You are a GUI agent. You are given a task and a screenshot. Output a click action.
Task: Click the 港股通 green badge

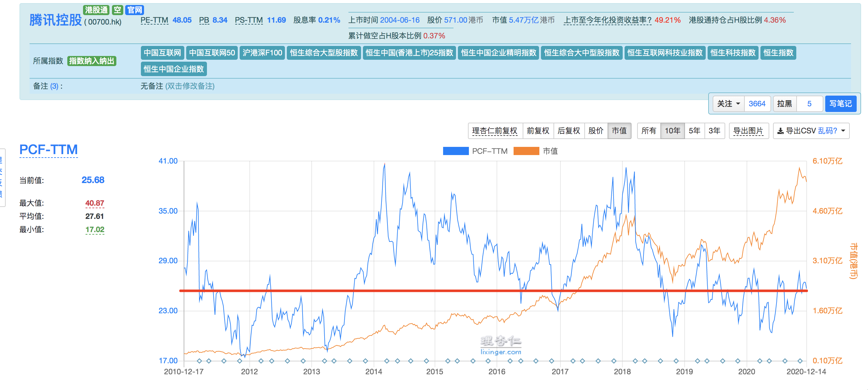[96, 10]
